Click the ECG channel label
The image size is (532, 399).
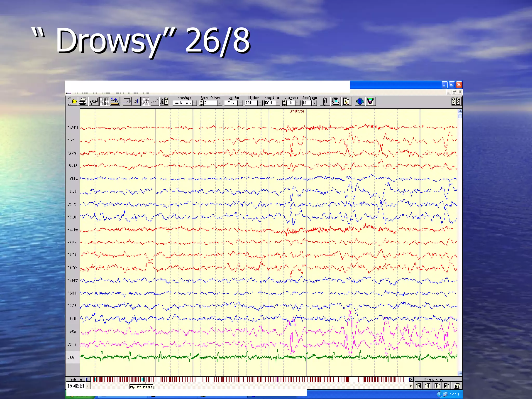(71, 357)
